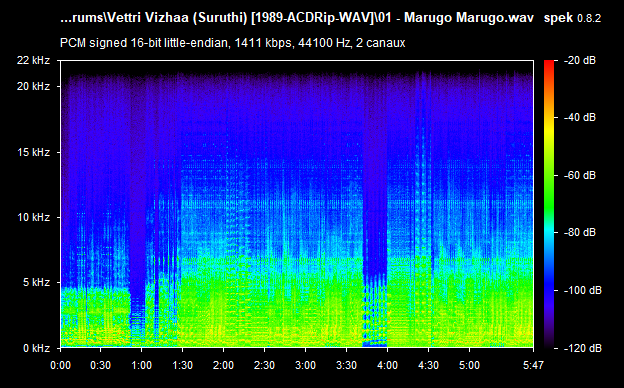Click the 3:30 time axis label
The image size is (624, 388).
coord(347,365)
